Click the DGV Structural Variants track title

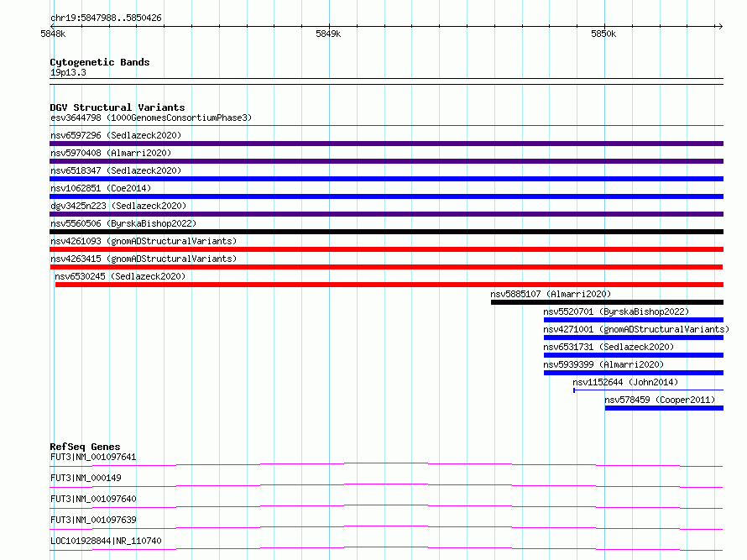coord(118,107)
